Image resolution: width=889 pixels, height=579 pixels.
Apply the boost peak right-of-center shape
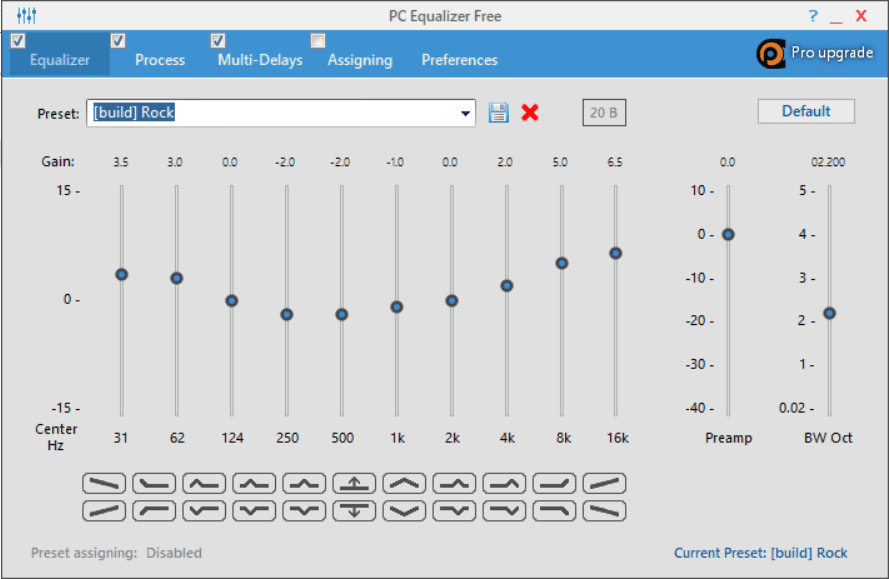point(454,484)
